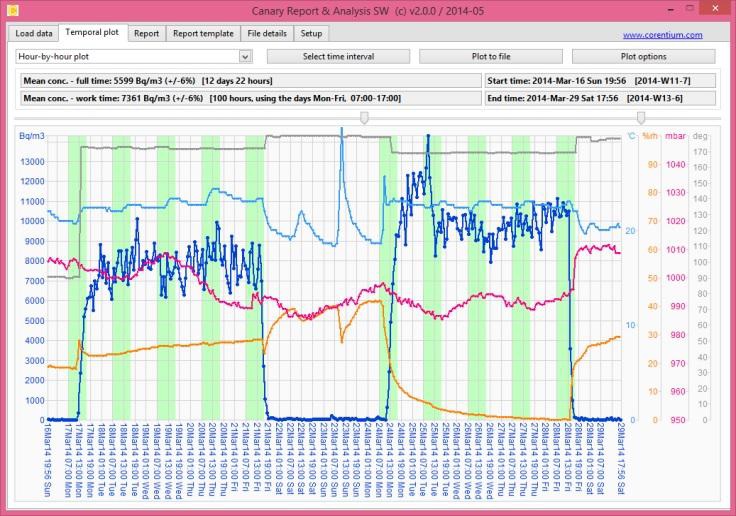The height and width of the screenshot is (516, 736).
Task: Click the 13000 value on Bq/m3 axis
Action: pos(32,162)
